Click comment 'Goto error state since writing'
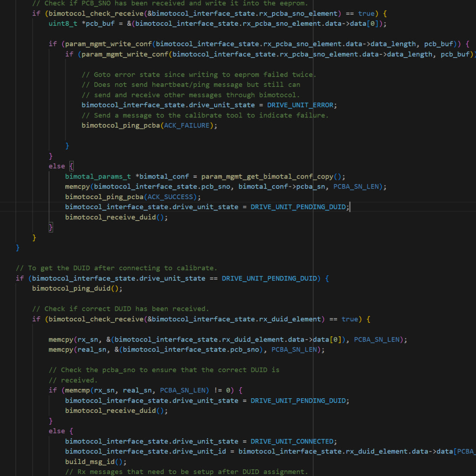Image resolution: width=476 pixels, height=476 pixels. pyautogui.click(x=199, y=75)
